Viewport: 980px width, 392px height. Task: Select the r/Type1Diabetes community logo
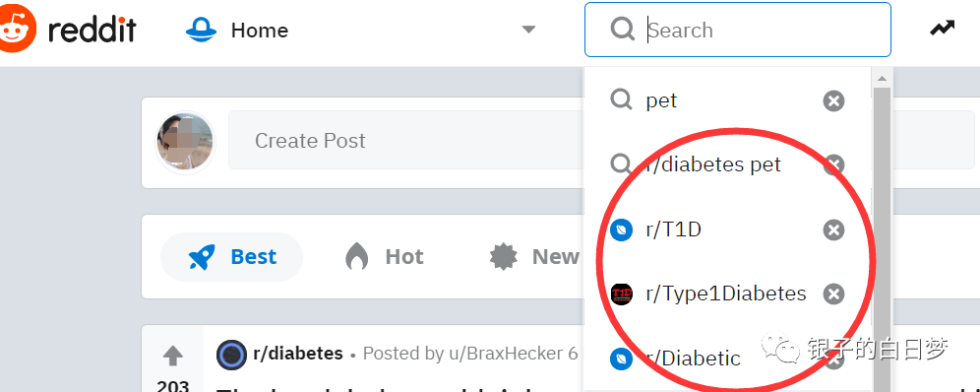point(621,294)
